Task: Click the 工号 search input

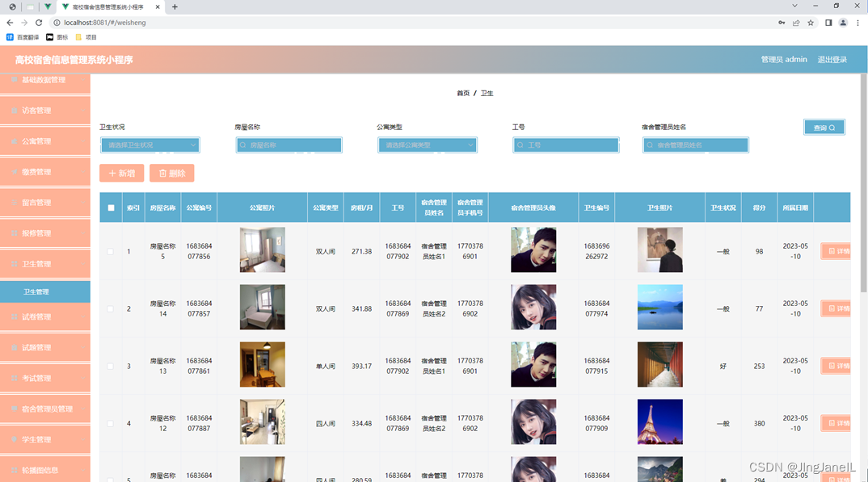Action: click(x=566, y=145)
